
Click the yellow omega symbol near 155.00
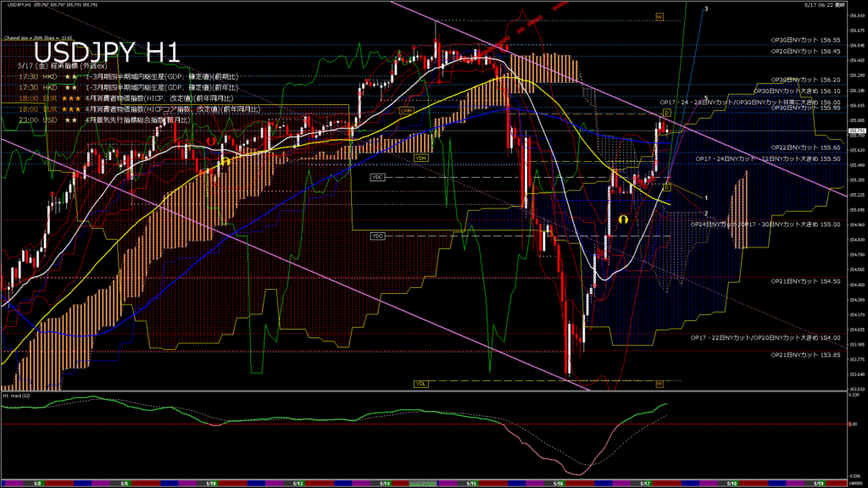[x=623, y=219]
